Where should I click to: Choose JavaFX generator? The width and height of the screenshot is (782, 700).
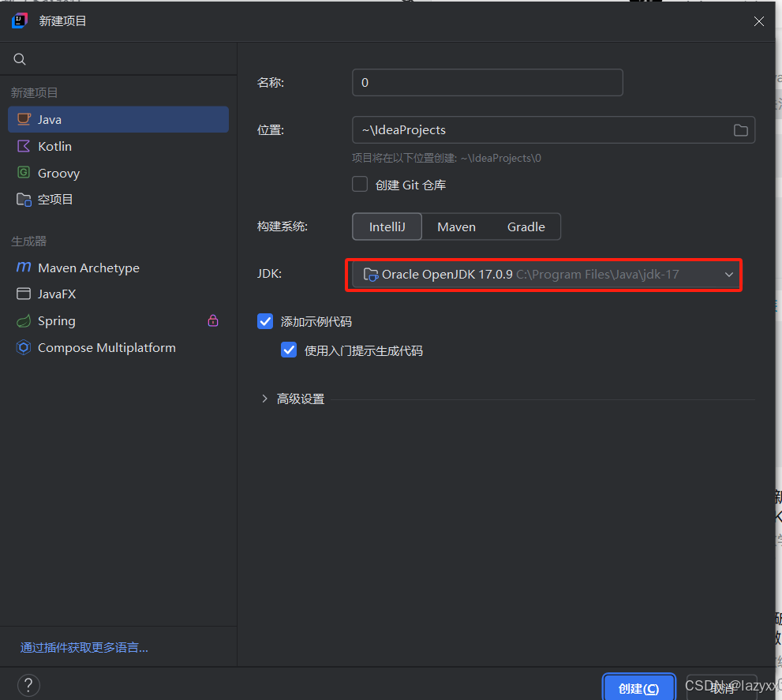[118, 294]
